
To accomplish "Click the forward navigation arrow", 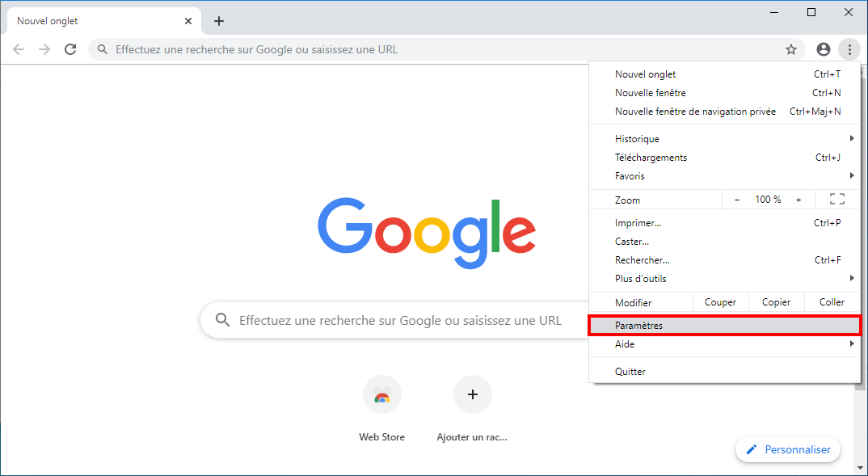I will (44, 49).
